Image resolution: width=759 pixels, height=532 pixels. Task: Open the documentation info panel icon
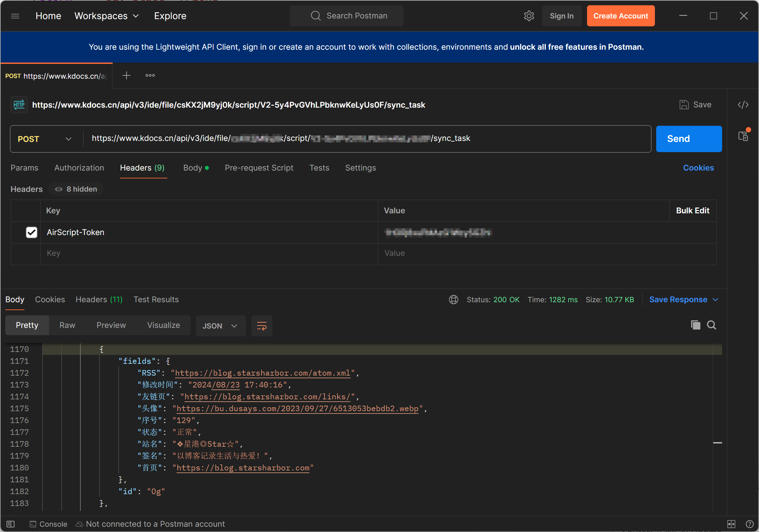coord(743,136)
